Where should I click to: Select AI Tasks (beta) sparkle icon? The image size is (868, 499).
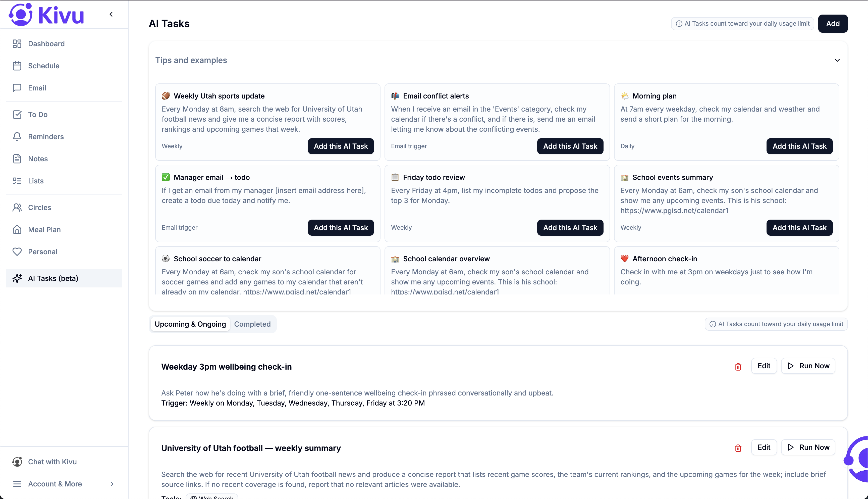click(18, 278)
